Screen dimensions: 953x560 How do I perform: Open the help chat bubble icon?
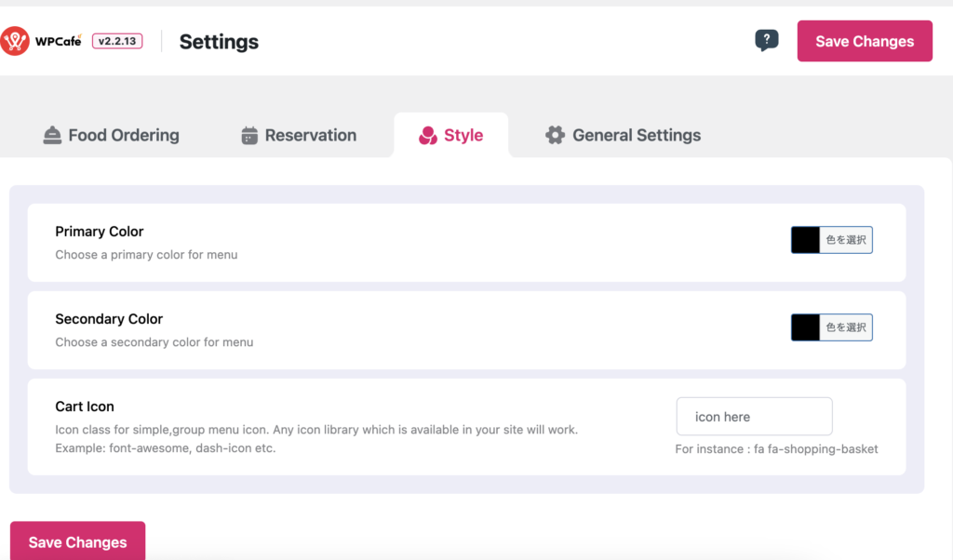coord(766,40)
